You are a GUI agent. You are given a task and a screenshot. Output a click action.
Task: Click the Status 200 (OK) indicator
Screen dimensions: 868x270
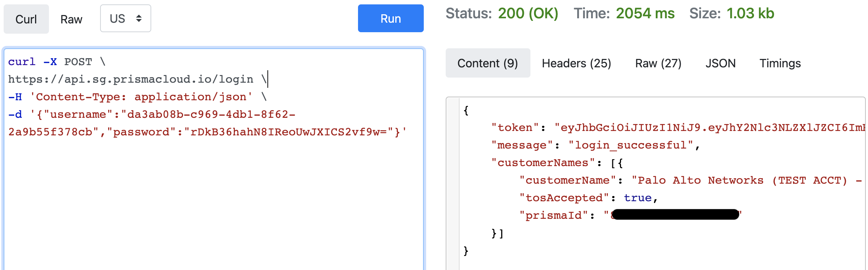(x=528, y=14)
